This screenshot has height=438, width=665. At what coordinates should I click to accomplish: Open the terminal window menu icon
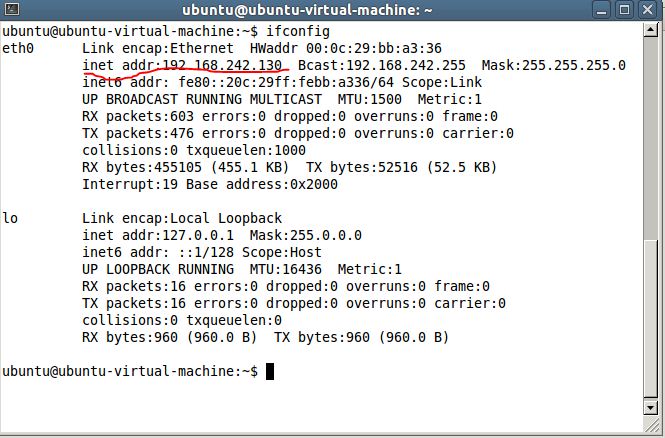click(x=11, y=9)
